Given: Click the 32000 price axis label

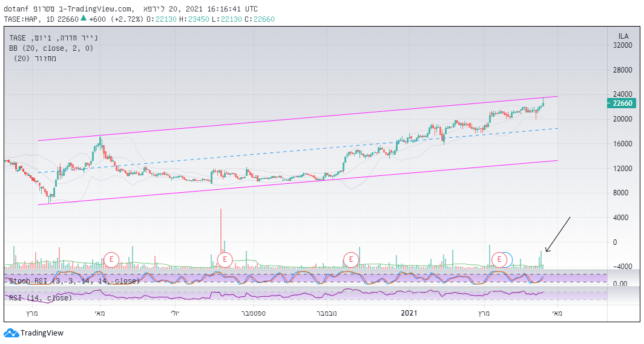Looking at the screenshot, I should (x=622, y=45).
